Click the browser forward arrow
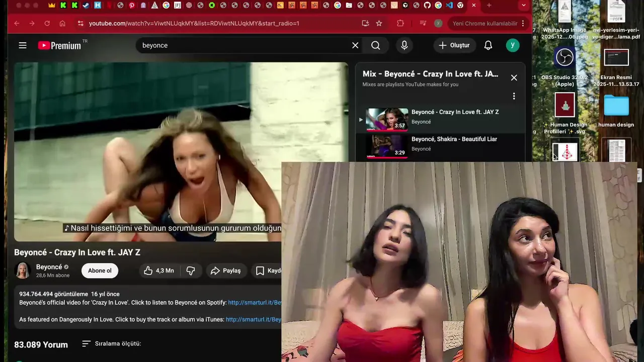 click(x=32, y=23)
